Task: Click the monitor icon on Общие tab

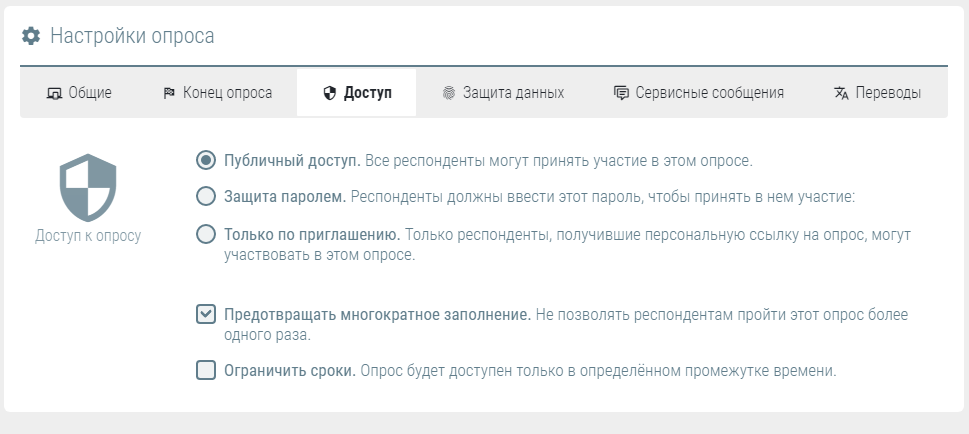Action: [x=54, y=93]
